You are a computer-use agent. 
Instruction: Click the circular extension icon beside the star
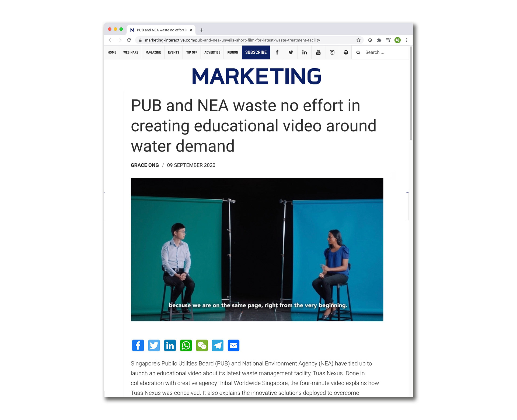pyautogui.click(x=370, y=40)
